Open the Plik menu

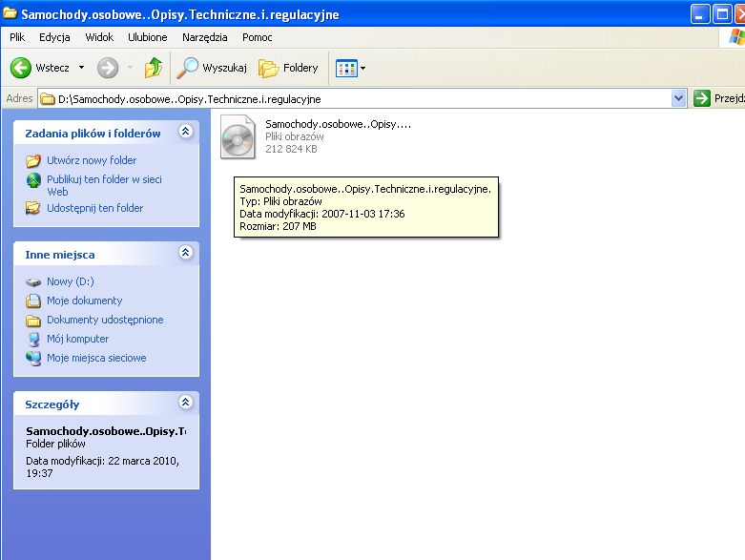coord(17,37)
